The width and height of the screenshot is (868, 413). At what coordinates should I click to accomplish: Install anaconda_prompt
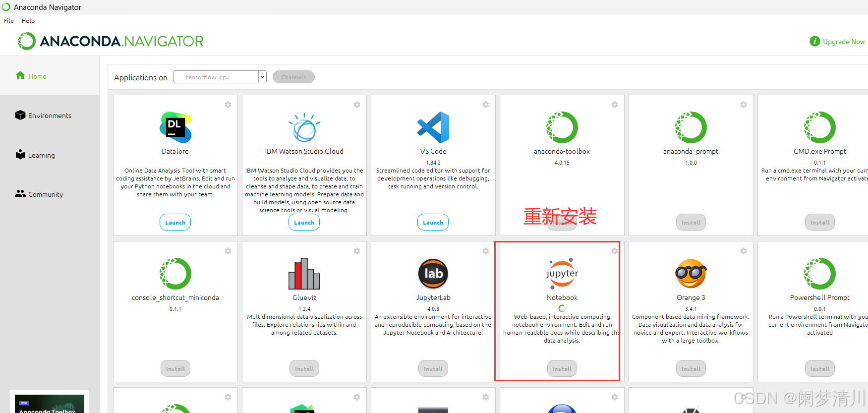click(x=691, y=223)
